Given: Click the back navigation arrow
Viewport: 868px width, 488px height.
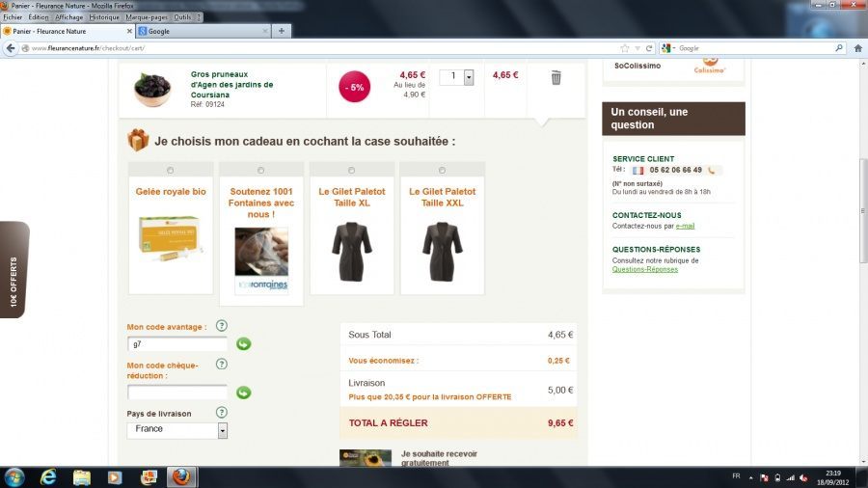Looking at the screenshot, I should pos(12,48).
